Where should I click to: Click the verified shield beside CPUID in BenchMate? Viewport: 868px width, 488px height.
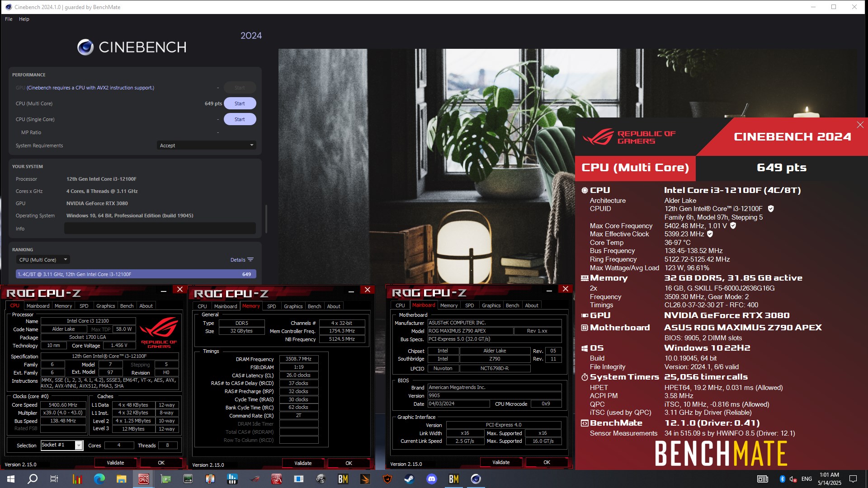click(x=771, y=209)
